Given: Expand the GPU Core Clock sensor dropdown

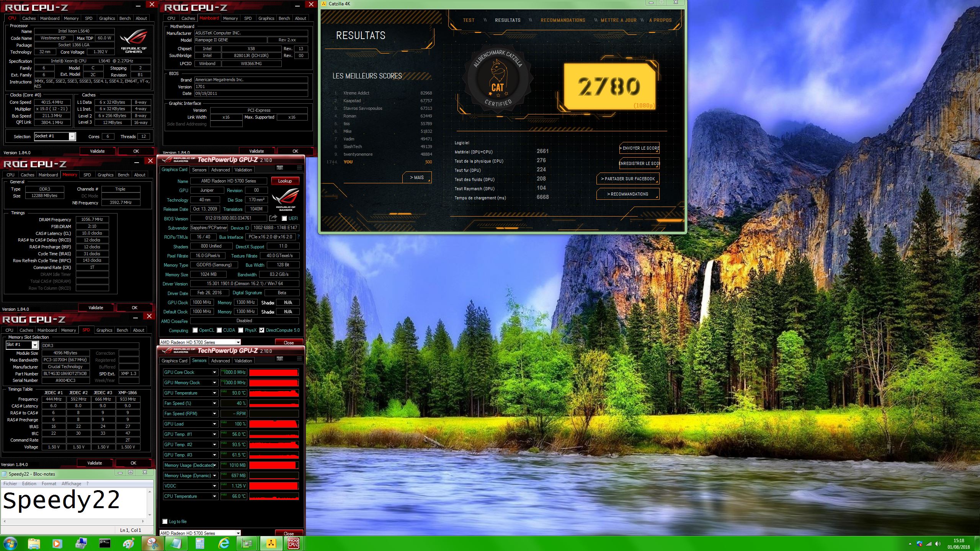Looking at the screenshot, I should pyautogui.click(x=214, y=372).
